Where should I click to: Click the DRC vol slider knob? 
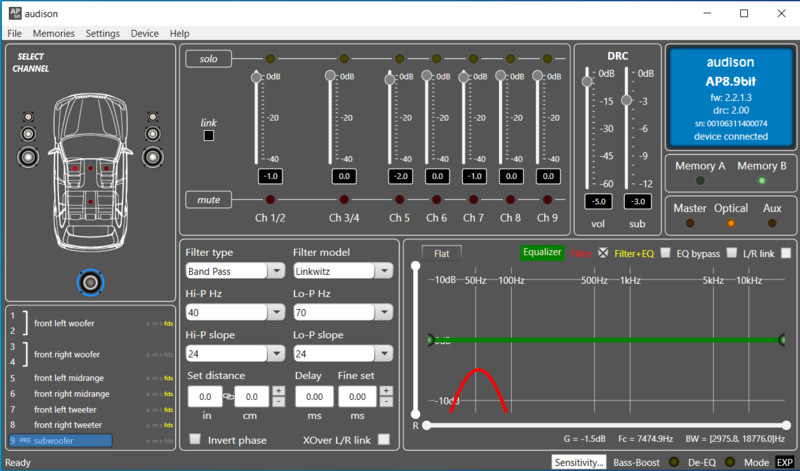(587, 81)
